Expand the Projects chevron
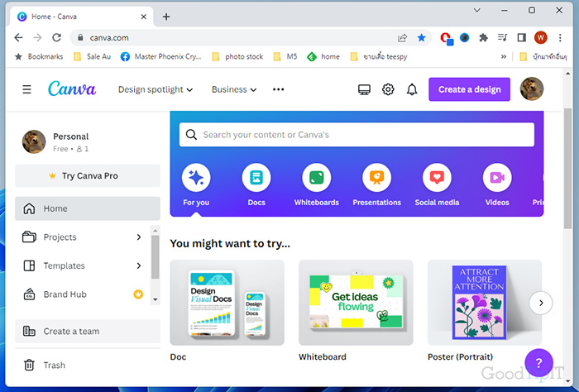 (139, 237)
